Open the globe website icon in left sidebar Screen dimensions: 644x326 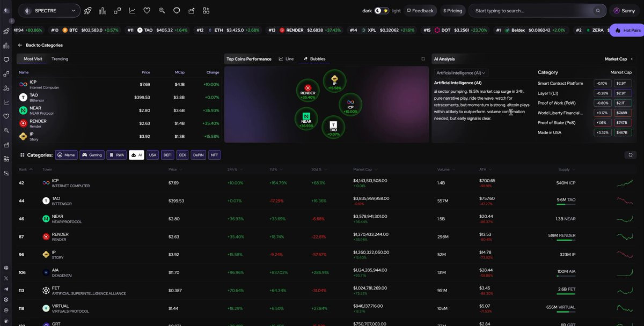point(6,268)
